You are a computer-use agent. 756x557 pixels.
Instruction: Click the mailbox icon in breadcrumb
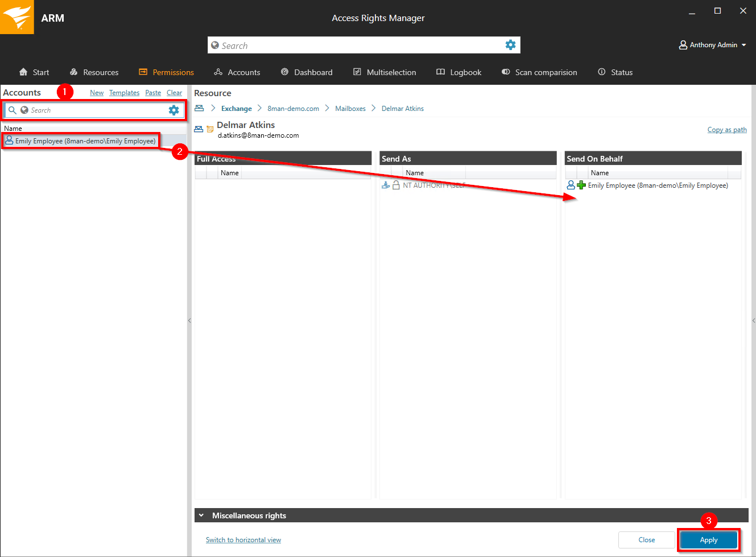coord(199,109)
